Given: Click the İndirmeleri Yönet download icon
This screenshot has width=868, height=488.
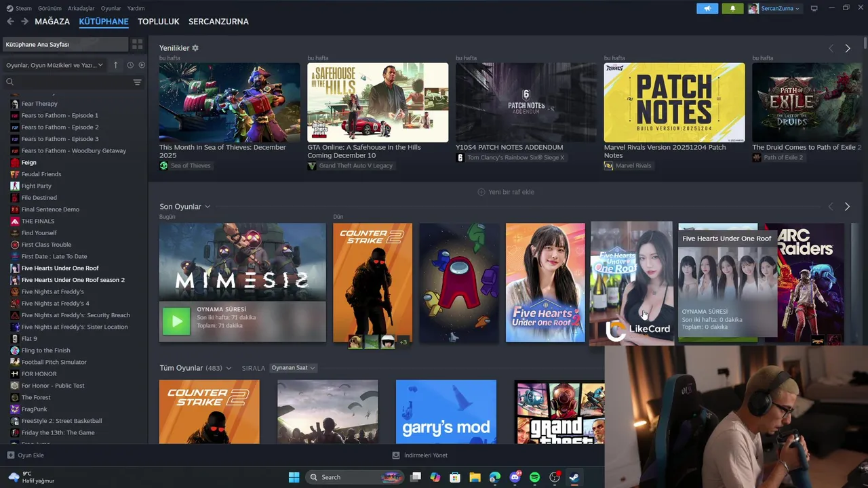Looking at the screenshot, I should pos(396,455).
